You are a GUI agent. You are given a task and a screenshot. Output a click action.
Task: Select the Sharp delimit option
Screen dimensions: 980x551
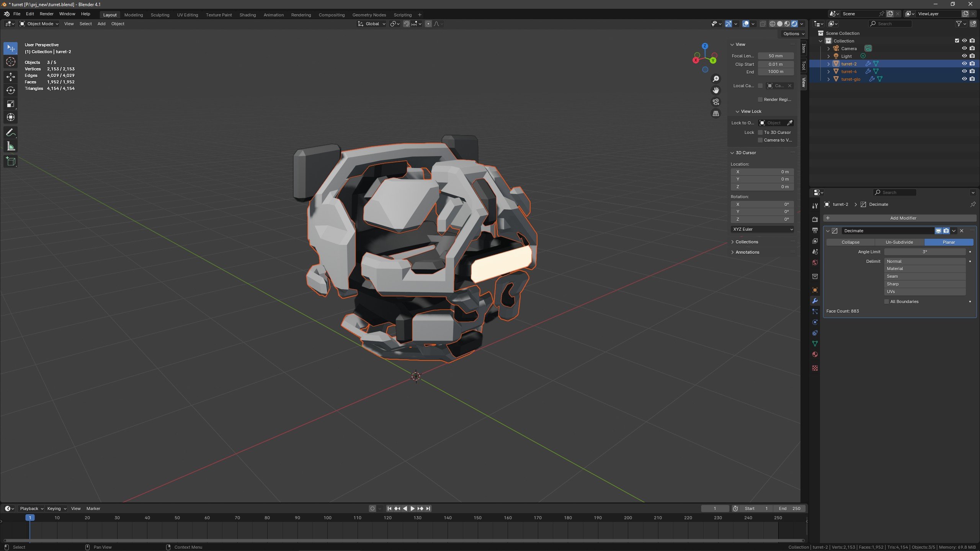[925, 284]
